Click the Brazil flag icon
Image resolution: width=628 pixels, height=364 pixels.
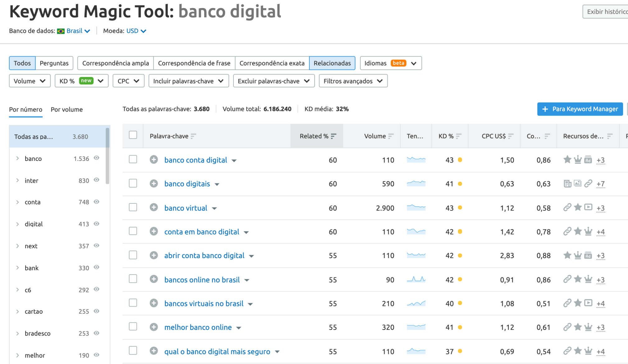pyautogui.click(x=61, y=31)
